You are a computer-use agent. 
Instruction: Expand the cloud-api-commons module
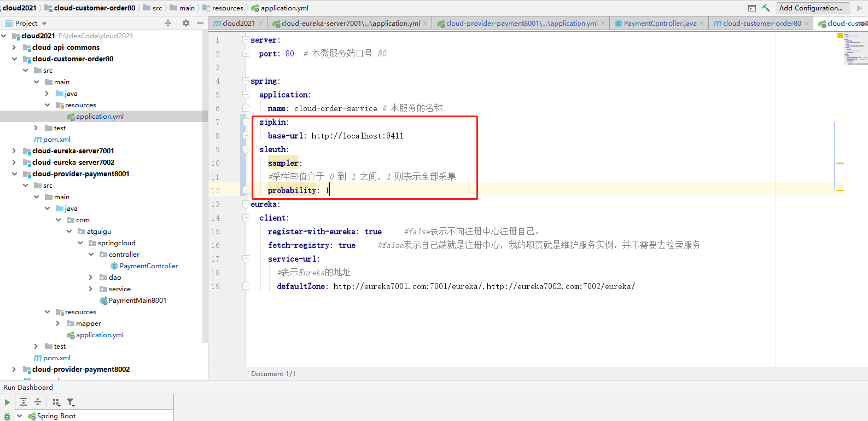pyautogui.click(x=14, y=48)
